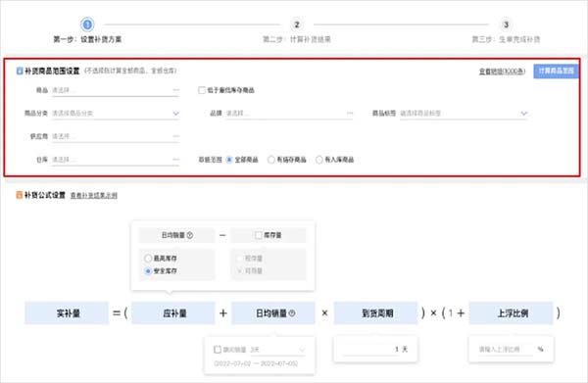The width and height of the screenshot is (588, 383).
Task: Click help icon in the formula's 日均销量 block
Action: [292, 313]
